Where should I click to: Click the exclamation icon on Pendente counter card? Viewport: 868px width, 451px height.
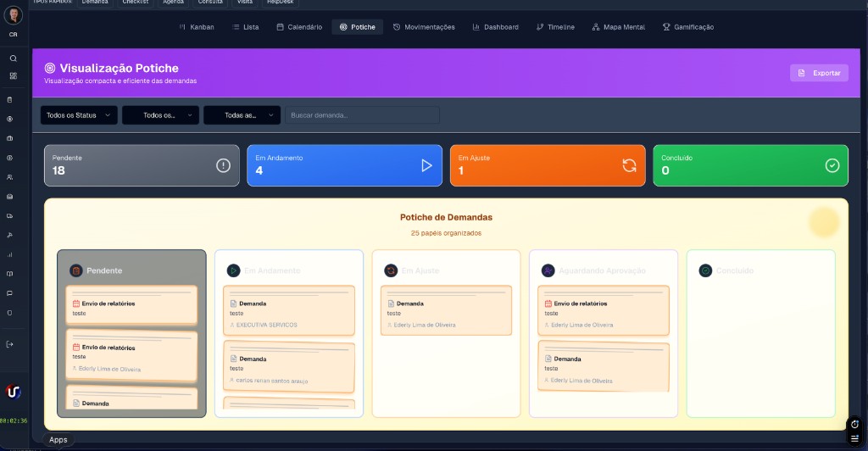(x=223, y=165)
